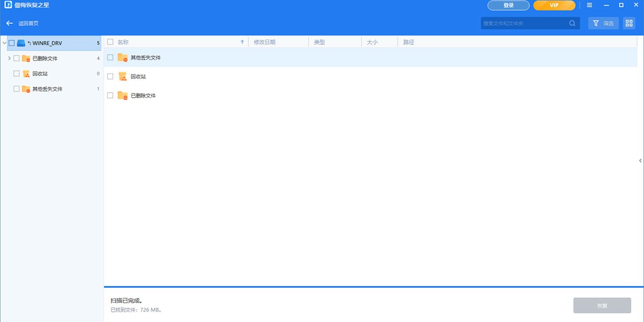Screen dimensions: 644x322
Task: Collapse the WINRE_DRV drive tree
Action: [x=4, y=43]
